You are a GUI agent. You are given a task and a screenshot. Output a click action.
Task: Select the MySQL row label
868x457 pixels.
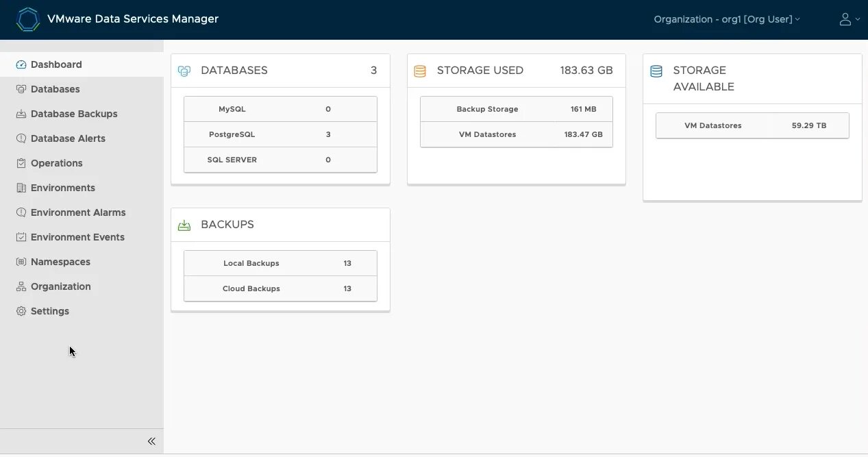coord(232,109)
